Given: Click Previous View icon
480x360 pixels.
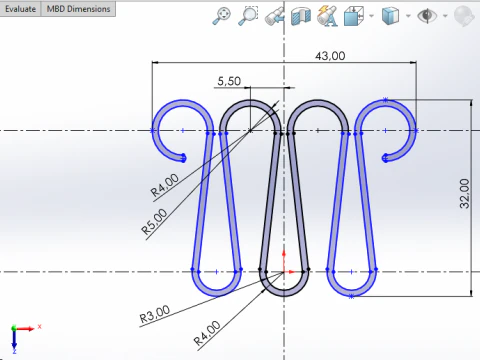Looking at the screenshot, I should [x=275, y=16].
